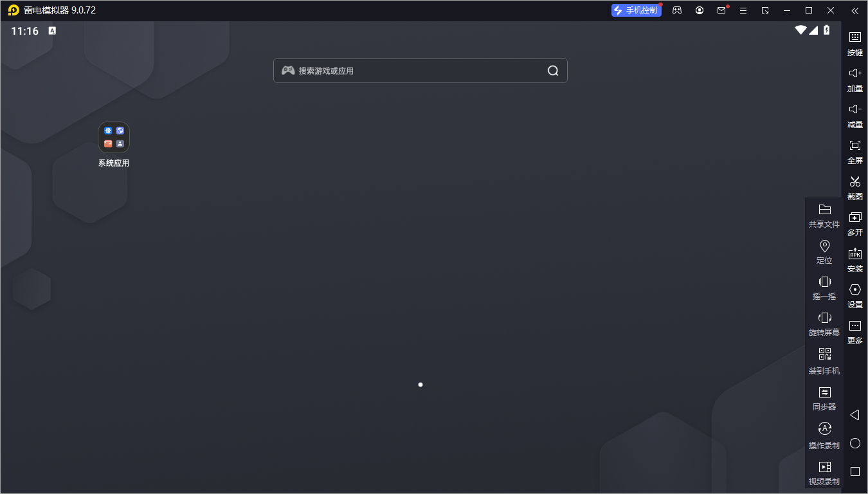This screenshot has height=494, width=868.
Task: Open 按键 keyboard mapping tool
Action: click(x=855, y=44)
